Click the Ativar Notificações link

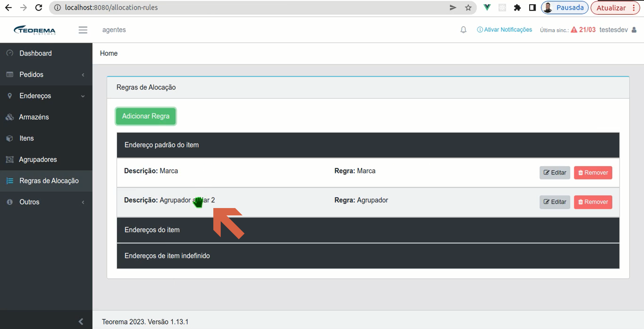pyautogui.click(x=504, y=29)
